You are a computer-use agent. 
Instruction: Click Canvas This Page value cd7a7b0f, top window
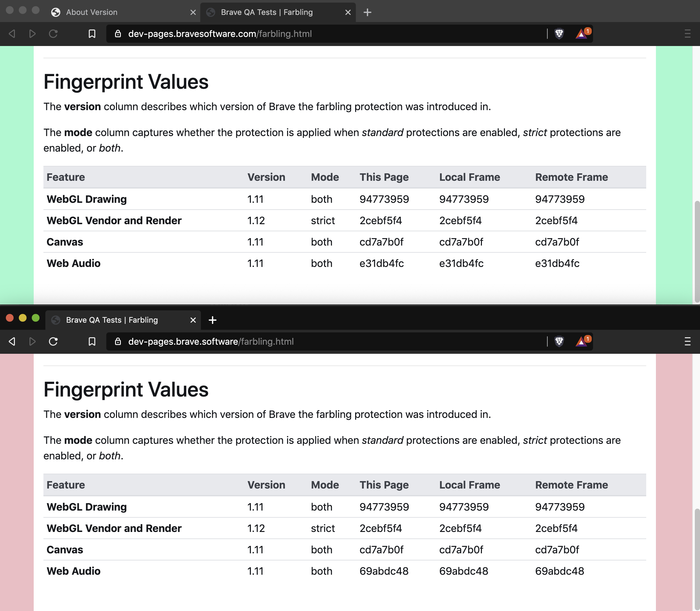(381, 242)
